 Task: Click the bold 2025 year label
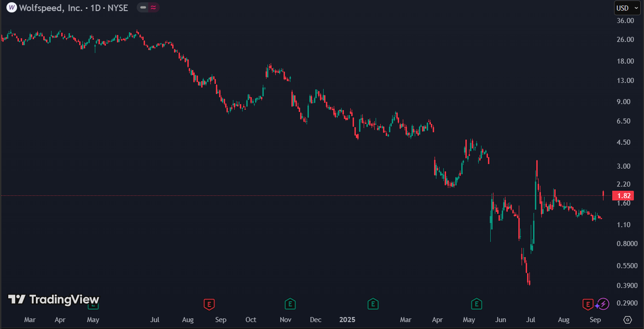[x=347, y=319]
